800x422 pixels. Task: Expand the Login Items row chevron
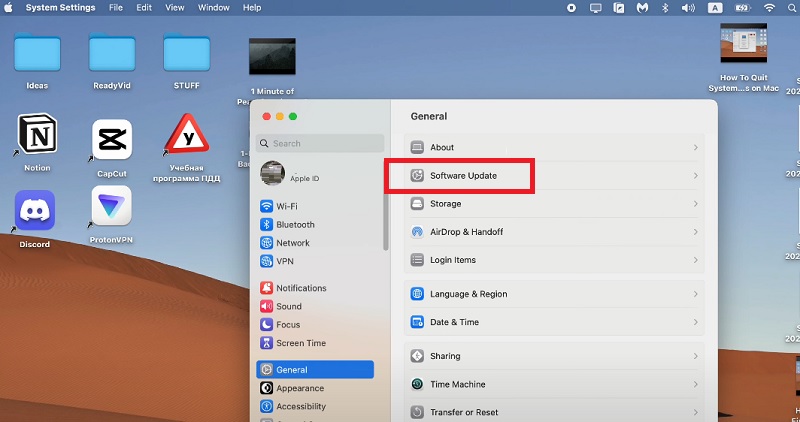(695, 260)
